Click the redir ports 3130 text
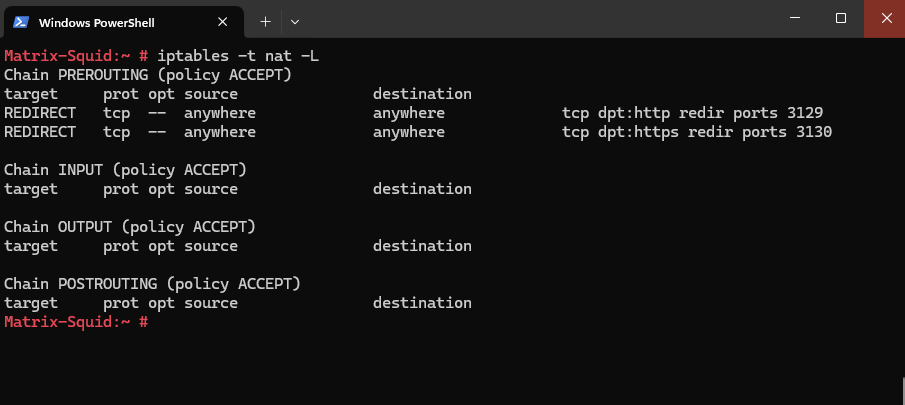The height and width of the screenshot is (405, 905). point(760,132)
